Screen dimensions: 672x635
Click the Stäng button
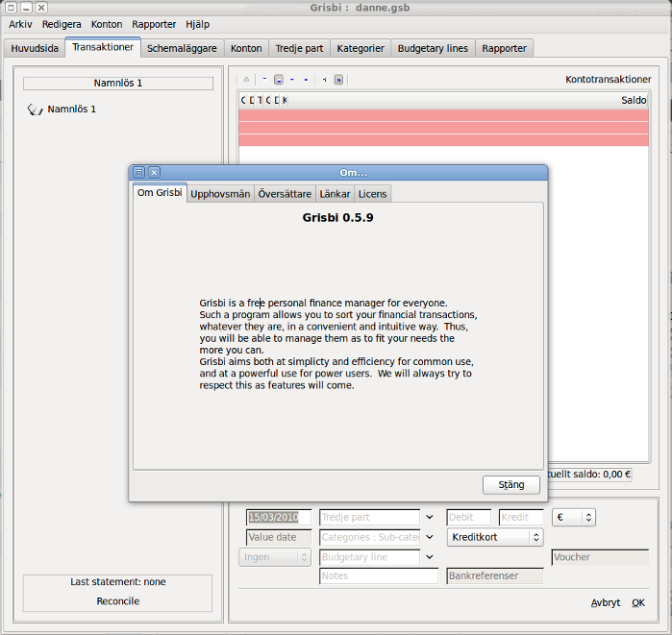click(x=511, y=485)
